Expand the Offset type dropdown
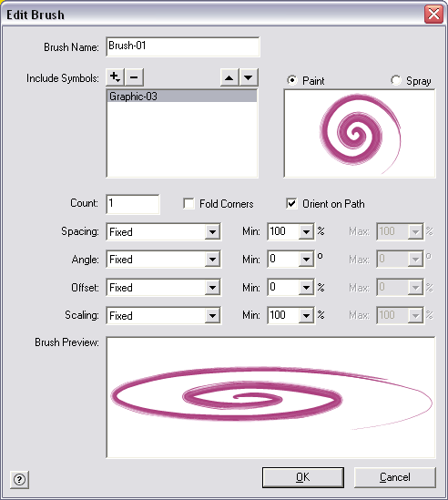 [163, 287]
